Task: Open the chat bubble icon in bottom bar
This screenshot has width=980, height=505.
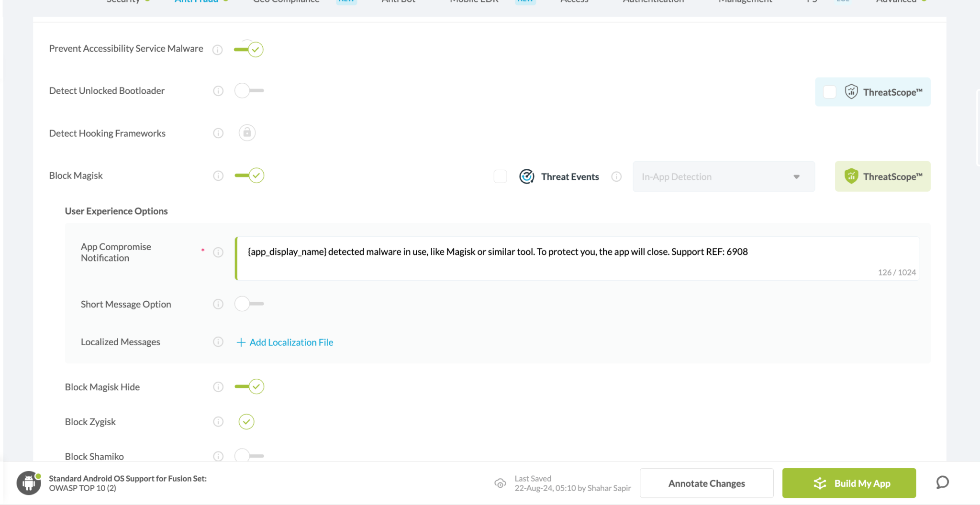Action: click(x=942, y=483)
